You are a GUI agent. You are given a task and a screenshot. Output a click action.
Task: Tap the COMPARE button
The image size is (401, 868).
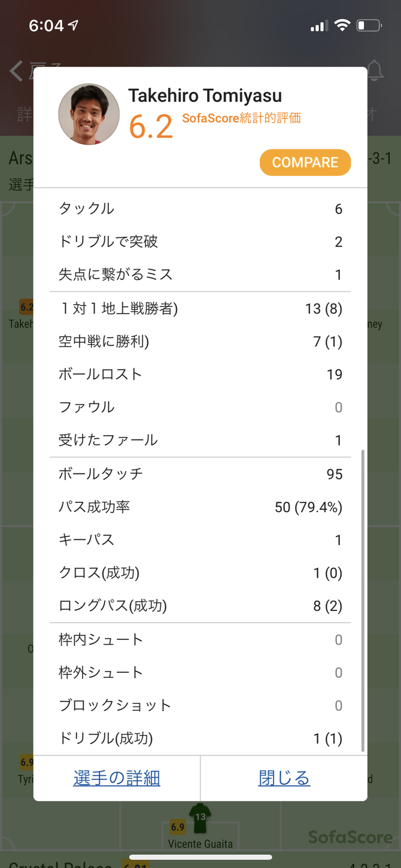[305, 162]
